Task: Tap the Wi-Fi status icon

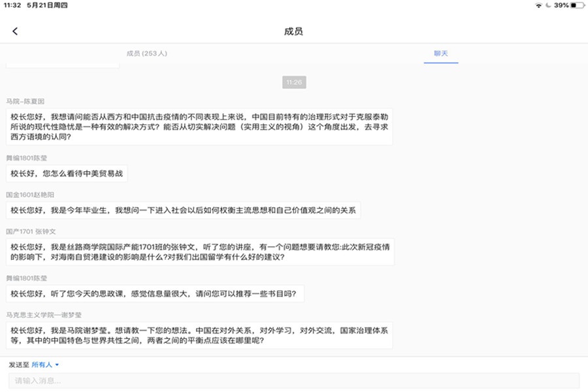Action: click(x=538, y=5)
